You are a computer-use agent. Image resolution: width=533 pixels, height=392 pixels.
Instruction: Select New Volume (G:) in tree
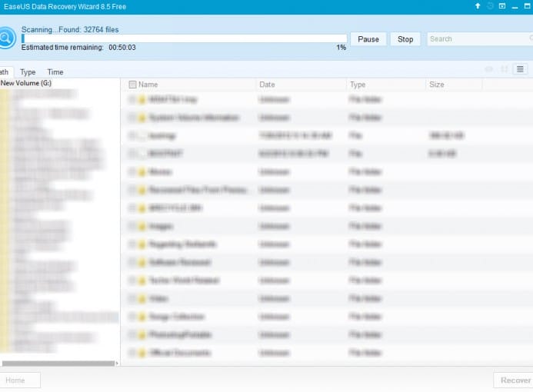click(x=26, y=83)
